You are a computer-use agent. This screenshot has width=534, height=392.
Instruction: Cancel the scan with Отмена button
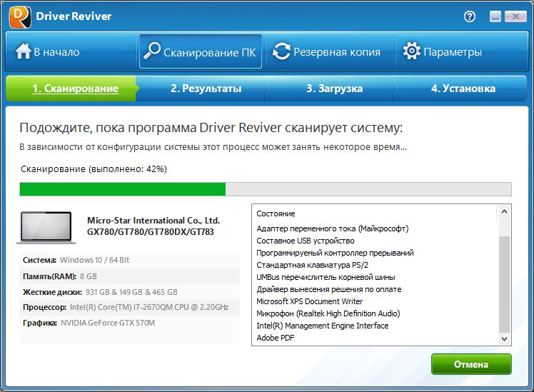pos(471,364)
